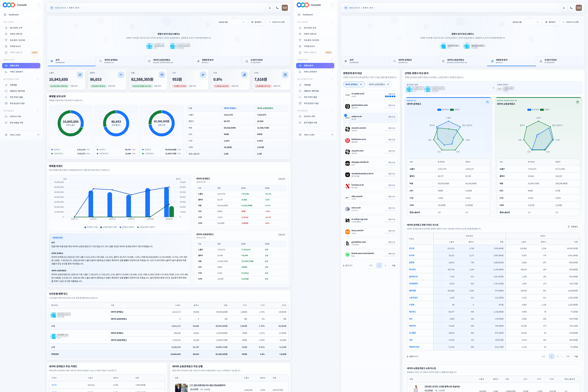The image size is (588, 392).
Task: Click the 클릭수 KPI card pulse icon
Action: [121, 75]
